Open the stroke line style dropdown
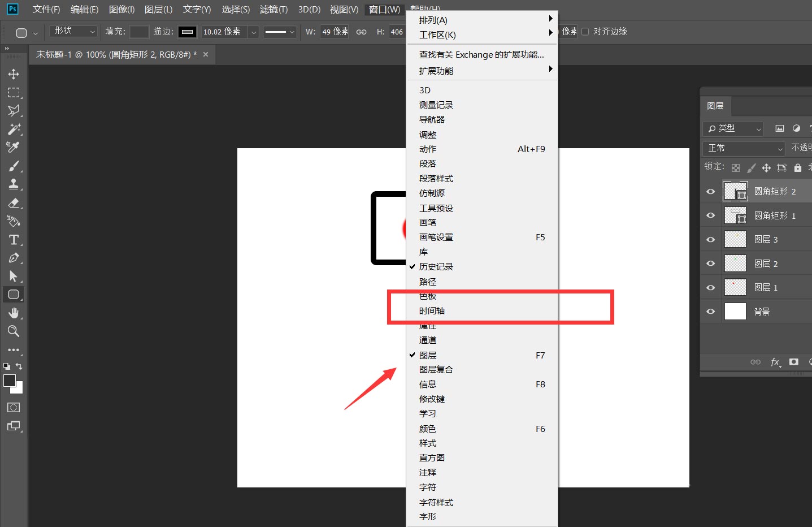 [280, 32]
